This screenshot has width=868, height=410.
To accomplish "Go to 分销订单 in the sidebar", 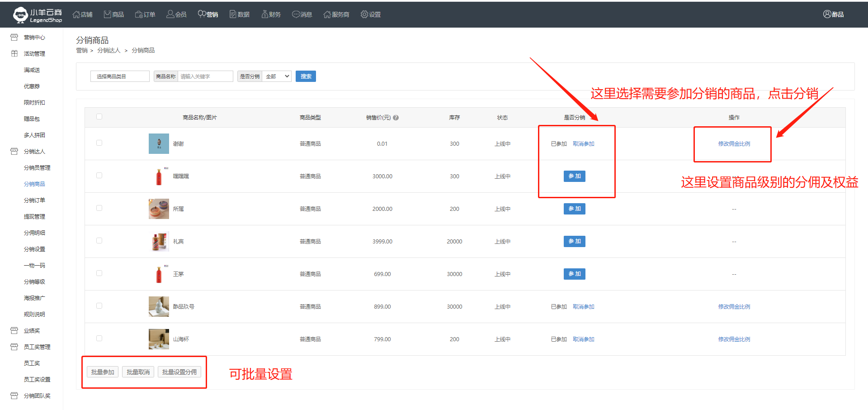I will (x=34, y=200).
